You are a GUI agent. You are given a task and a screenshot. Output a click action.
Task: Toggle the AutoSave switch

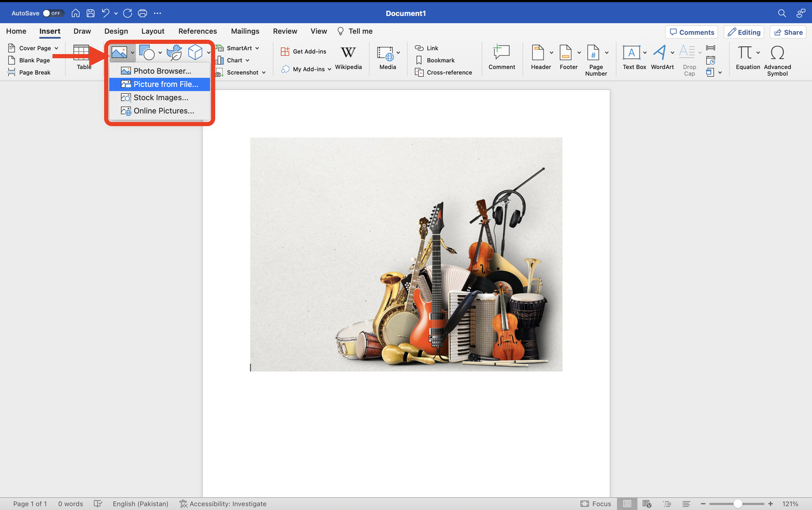(52, 13)
